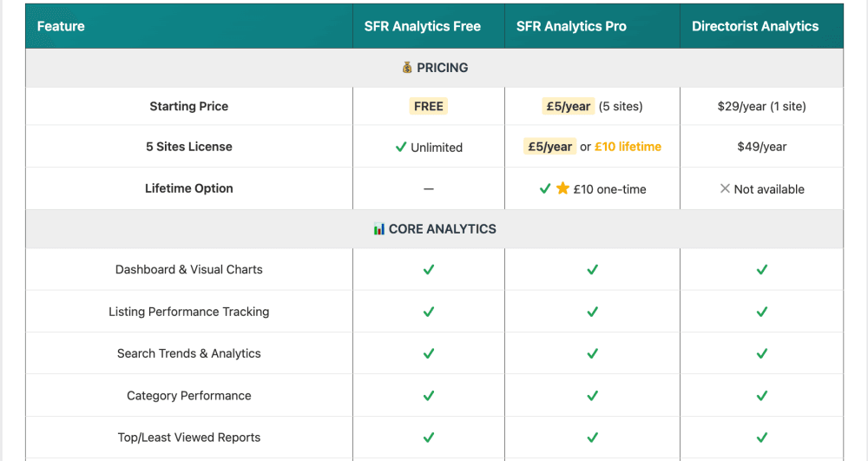This screenshot has height=461, width=868.
Task: Click Dashboard & Visual Charts checkmark under SFR Free
Action: pos(429,269)
